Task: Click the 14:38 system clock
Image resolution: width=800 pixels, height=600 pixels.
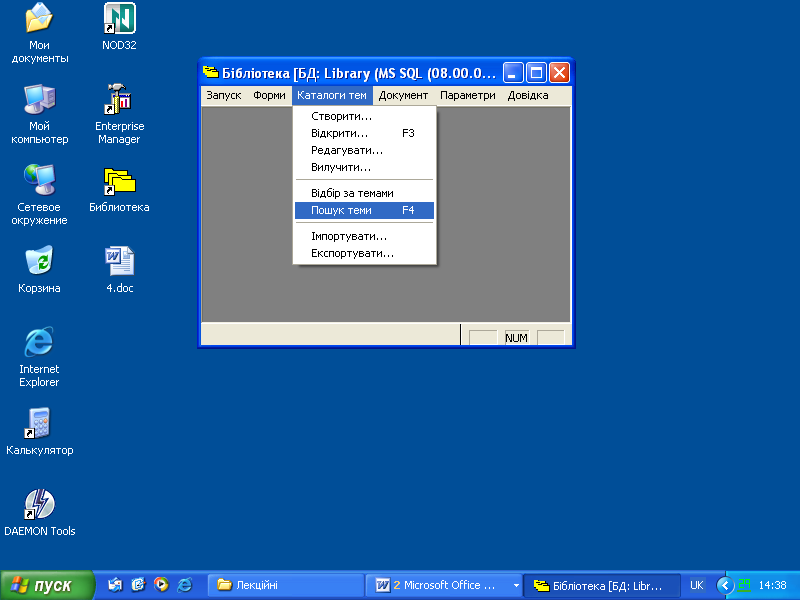Action: (x=772, y=585)
